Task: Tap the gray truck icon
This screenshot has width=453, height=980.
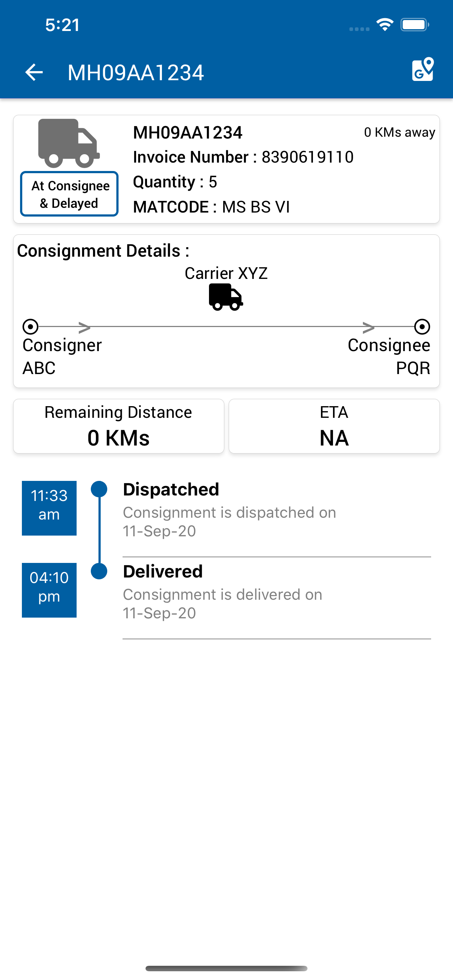Action: (x=69, y=143)
